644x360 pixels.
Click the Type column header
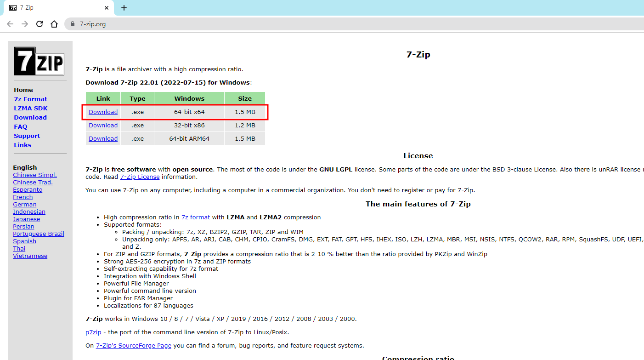(x=137, y=98)
